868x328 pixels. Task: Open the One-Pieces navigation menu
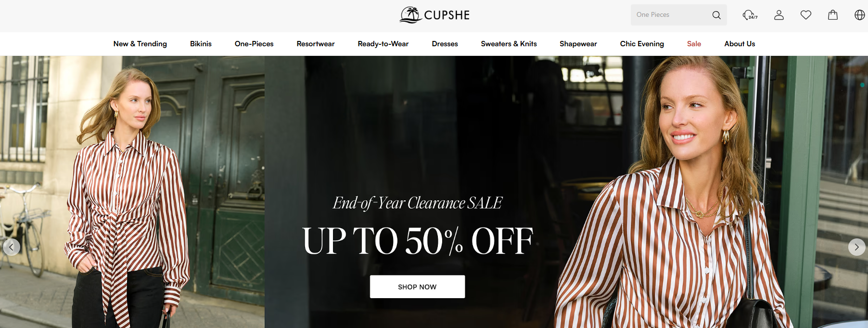[254, 44]
